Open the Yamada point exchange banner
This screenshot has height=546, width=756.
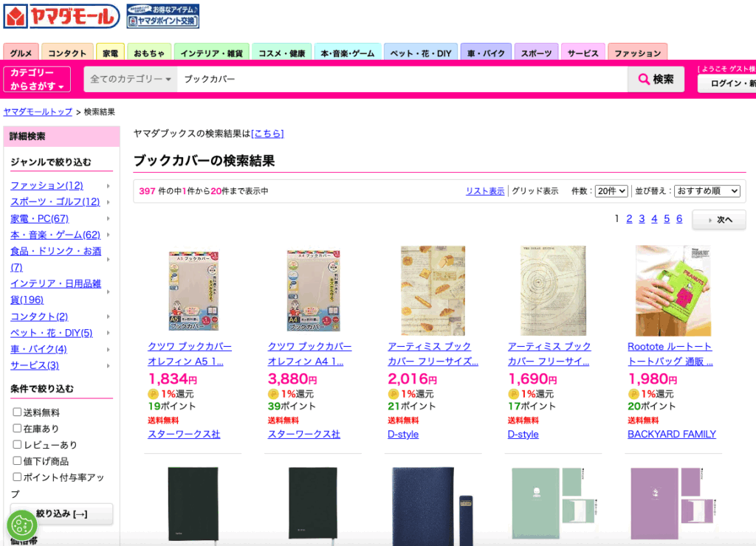click(163, 16)
